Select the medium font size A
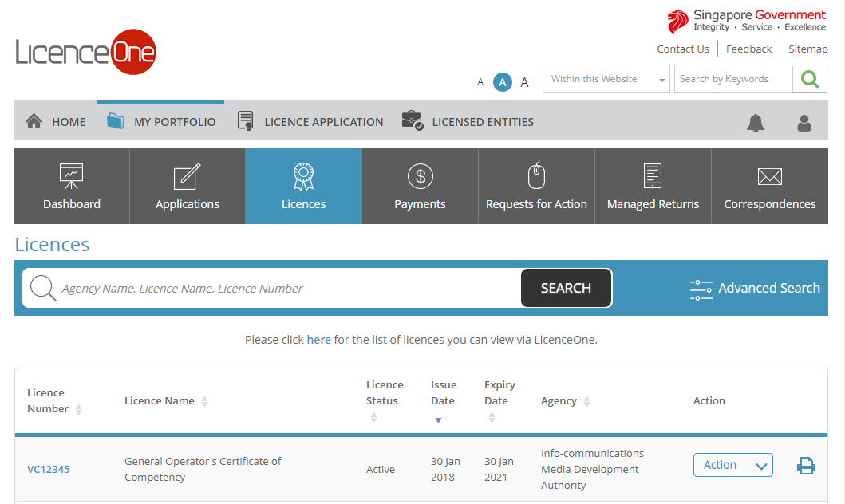845x504 pixels. [x=502, y=82]
